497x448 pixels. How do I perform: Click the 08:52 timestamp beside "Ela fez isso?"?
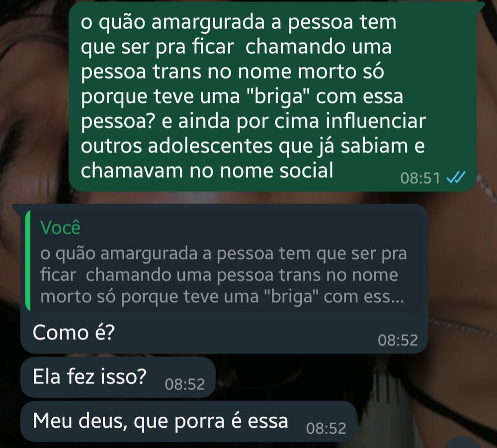185,384
